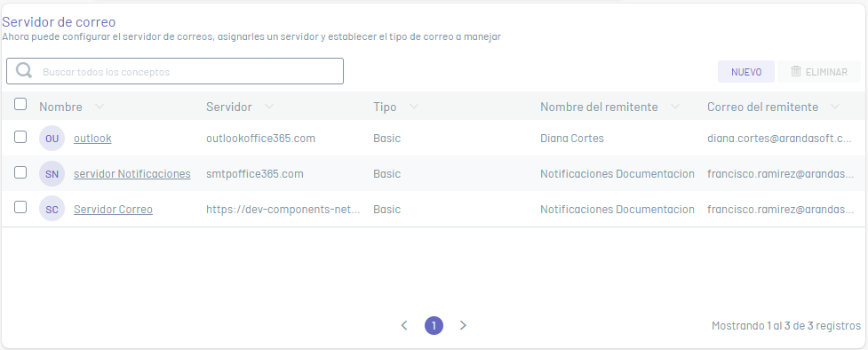Expand Nombre del remitente column chevron
The height and width of the screenshot is (350, 868).
click(x=675, y=107)
